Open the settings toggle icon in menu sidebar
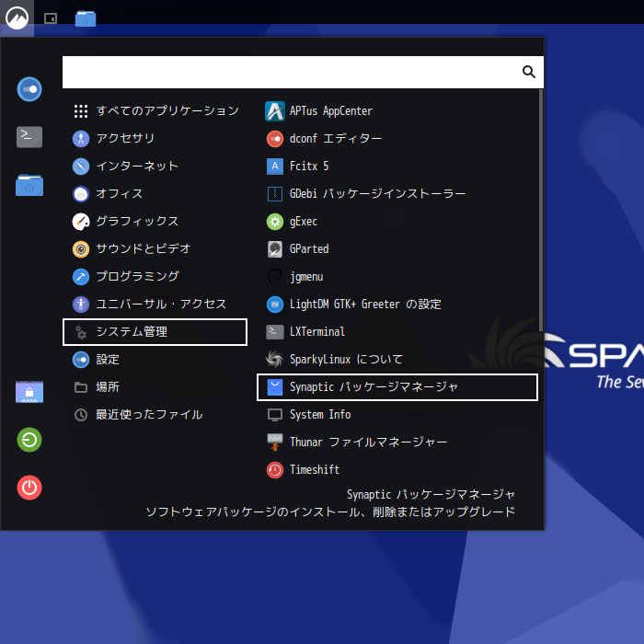This screenshot has height=644, width=644. (29, 89)
